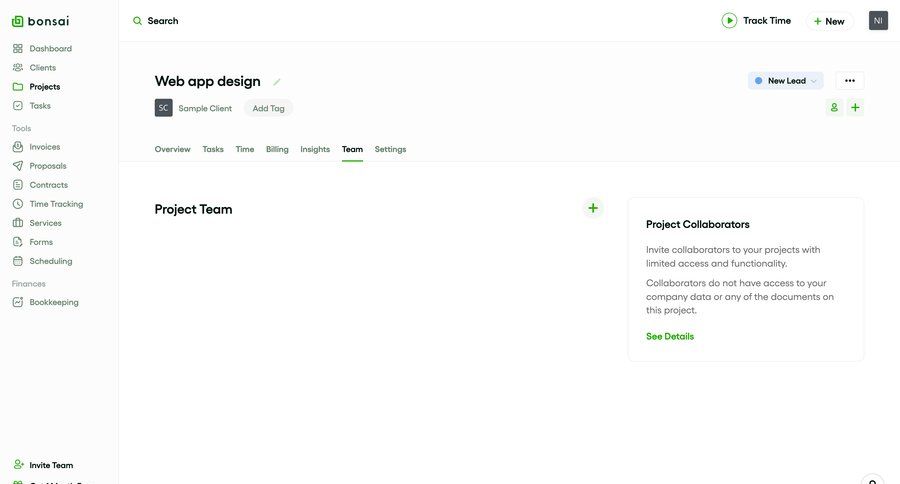Start the Track Time play icon
The height and width of the screenshot is (484, 900).
(x=729, y=21)
